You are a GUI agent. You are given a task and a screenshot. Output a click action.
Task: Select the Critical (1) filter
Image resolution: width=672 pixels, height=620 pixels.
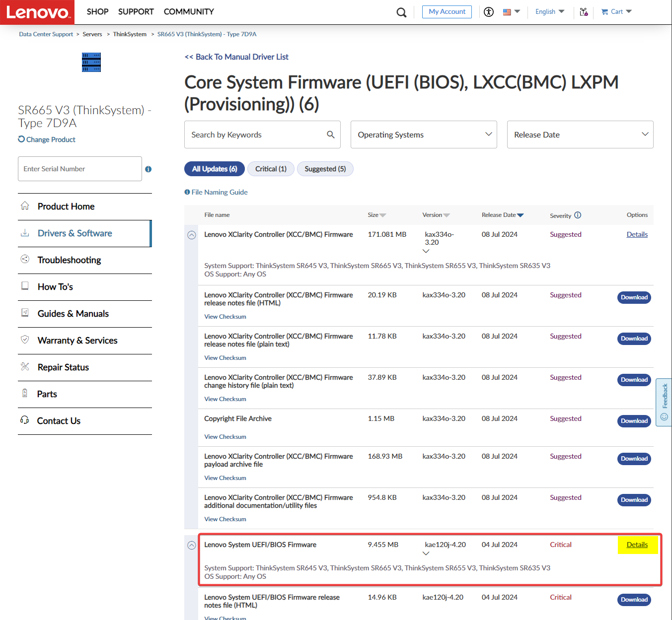(x=271, y=169)
